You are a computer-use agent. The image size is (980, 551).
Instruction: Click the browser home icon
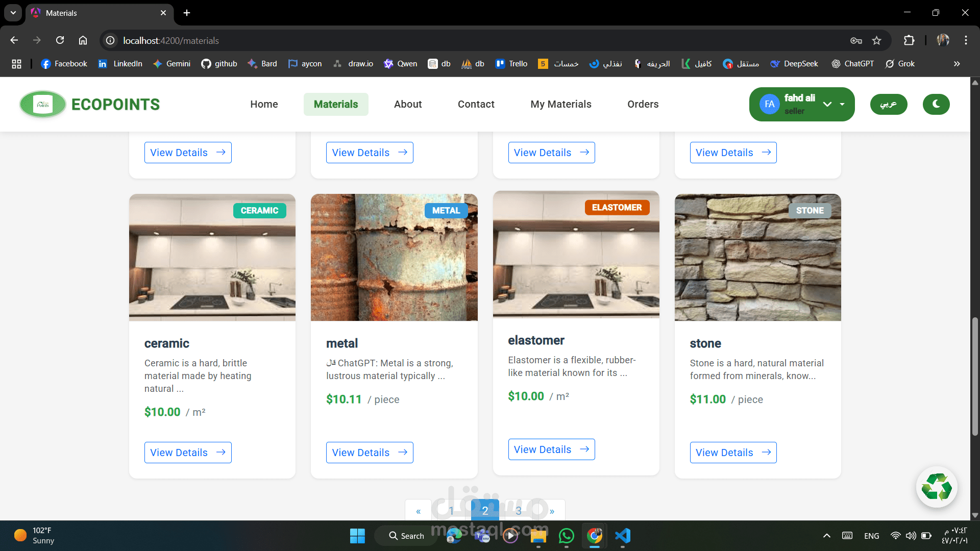[83, 40]
